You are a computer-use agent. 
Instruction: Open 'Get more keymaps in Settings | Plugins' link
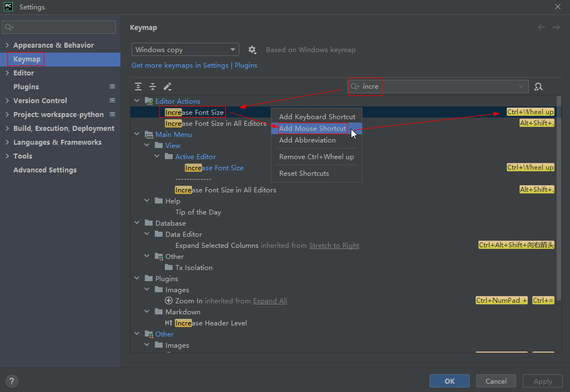tap(194, 65)
